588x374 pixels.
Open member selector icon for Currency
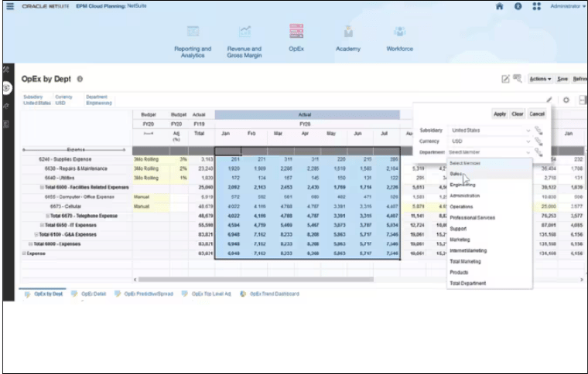click(538, 141)
